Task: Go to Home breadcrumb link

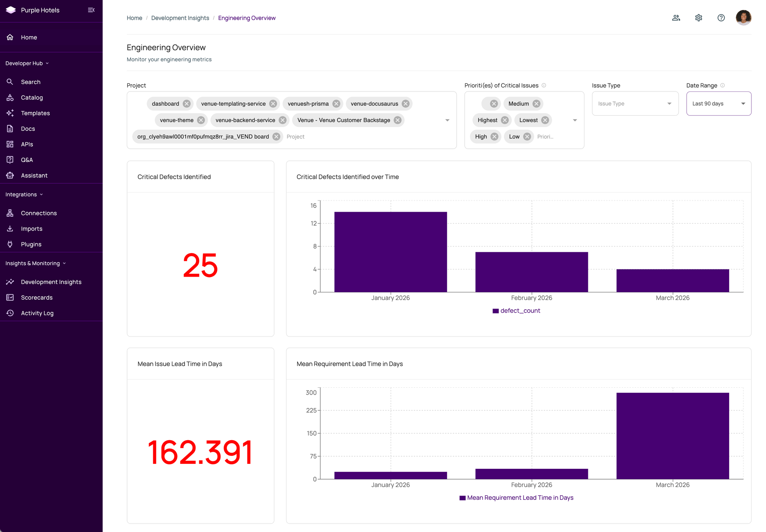Action: tap(134, 18)
